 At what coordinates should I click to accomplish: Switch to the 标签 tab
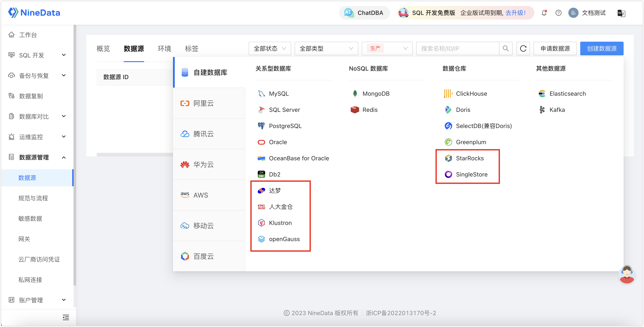(x=191, y=48)
